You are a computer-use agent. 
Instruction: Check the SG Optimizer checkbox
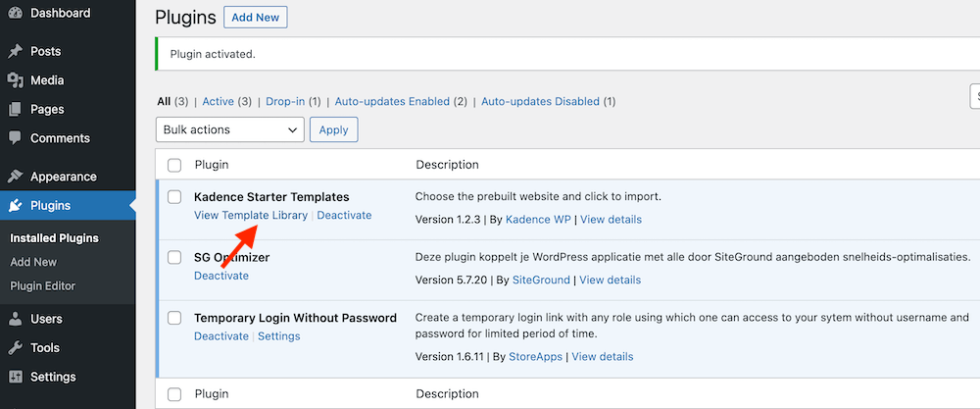174,258
